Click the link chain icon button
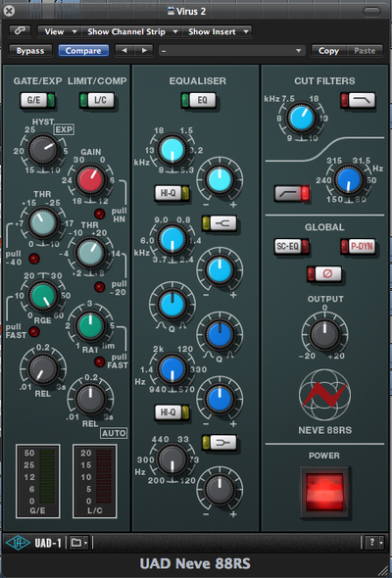 20,31
